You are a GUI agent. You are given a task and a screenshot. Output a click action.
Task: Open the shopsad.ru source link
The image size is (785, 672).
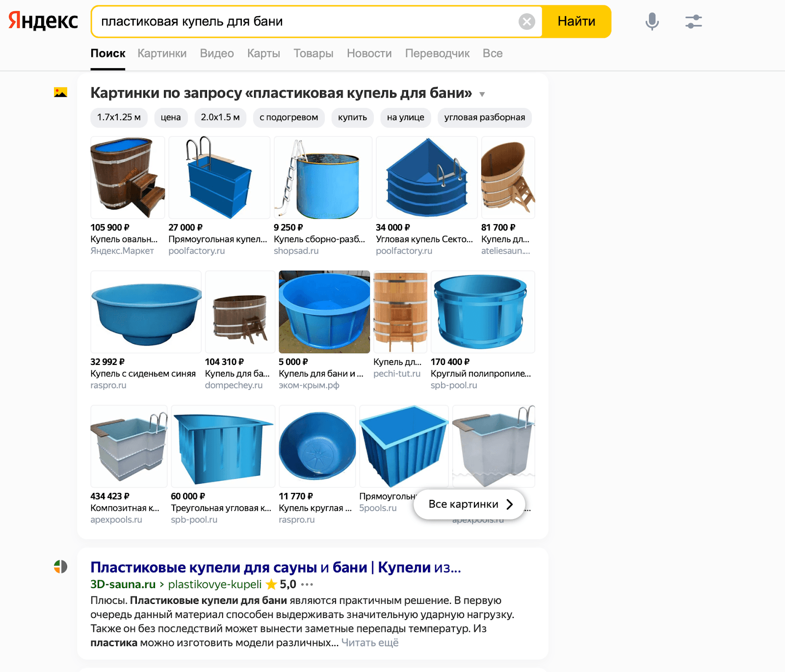coord(296,251)
